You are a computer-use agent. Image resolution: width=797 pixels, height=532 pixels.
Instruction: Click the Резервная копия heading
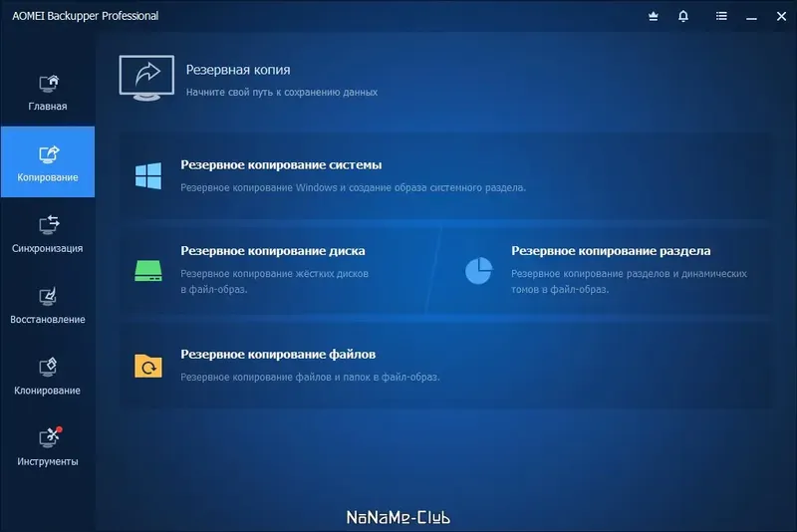tap(238, 70)
